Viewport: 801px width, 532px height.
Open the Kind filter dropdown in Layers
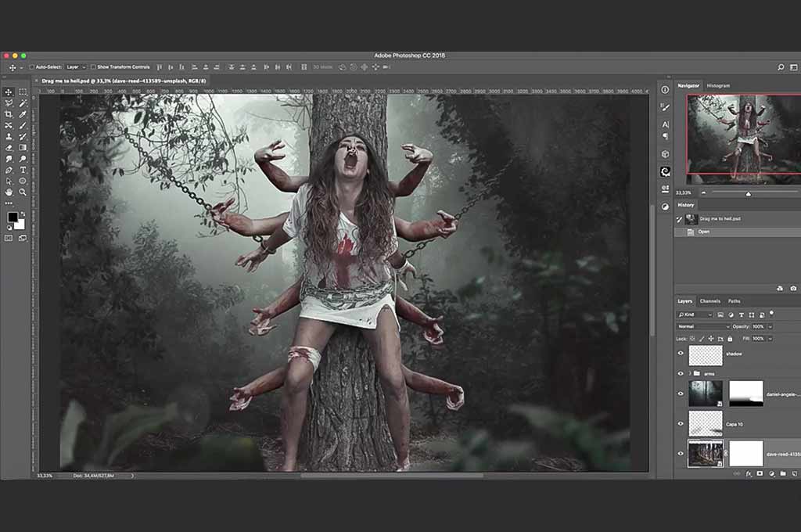695,315
